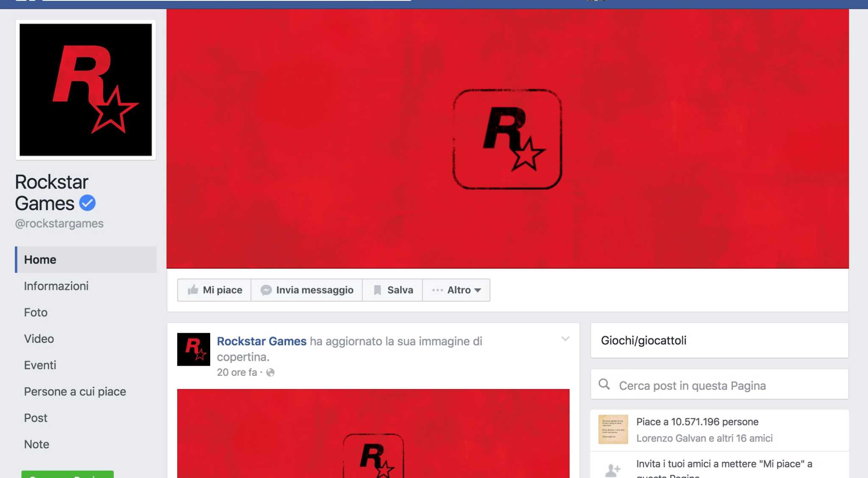Click the thumbs-up Mi piace icon

tap(193, 290)
